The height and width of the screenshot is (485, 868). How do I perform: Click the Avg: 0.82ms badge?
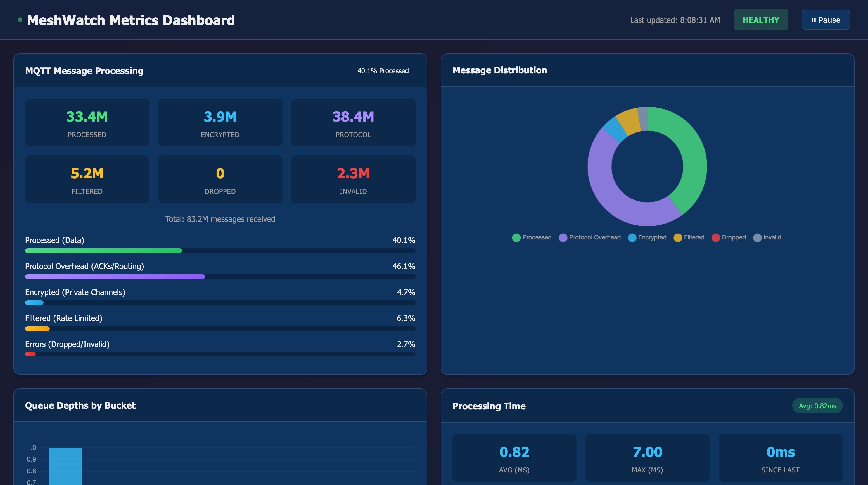pos(817,406)
